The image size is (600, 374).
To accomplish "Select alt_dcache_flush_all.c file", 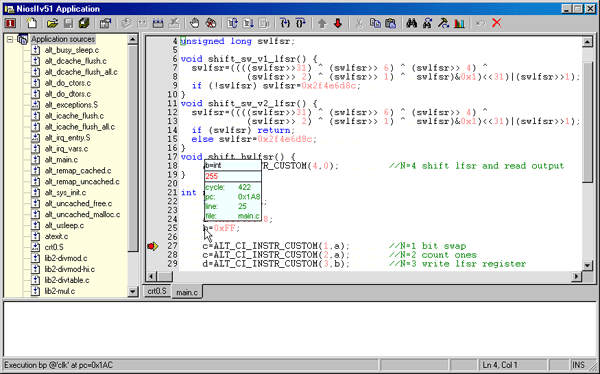I will pos(81,72).
